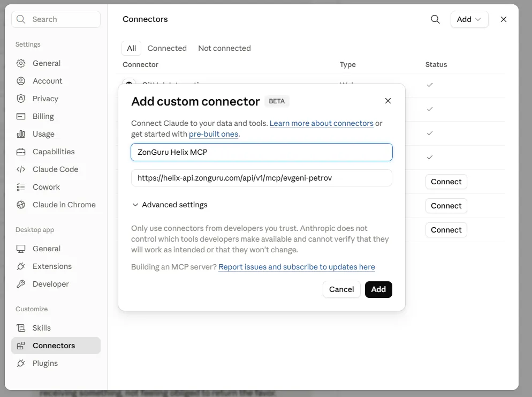
Task: Focus the sidebar Search input
Action: coord(56,19)
